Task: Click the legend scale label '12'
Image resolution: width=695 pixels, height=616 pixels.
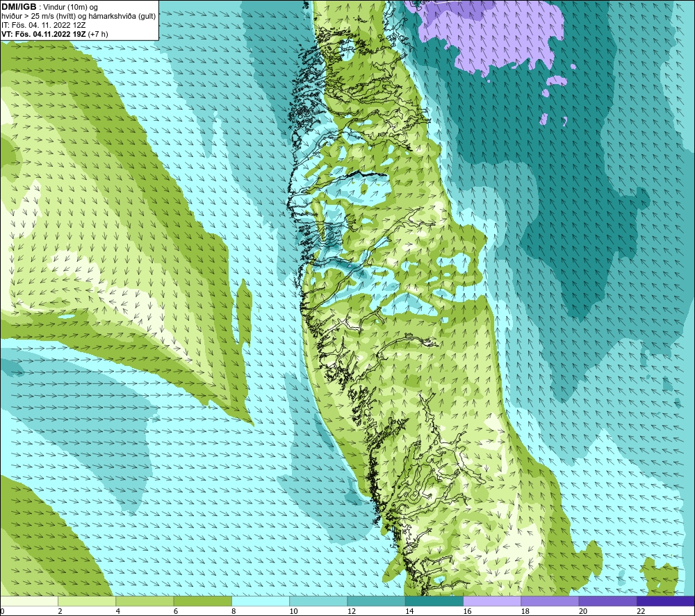Action: pyautogui.click(x=352, y=611)
